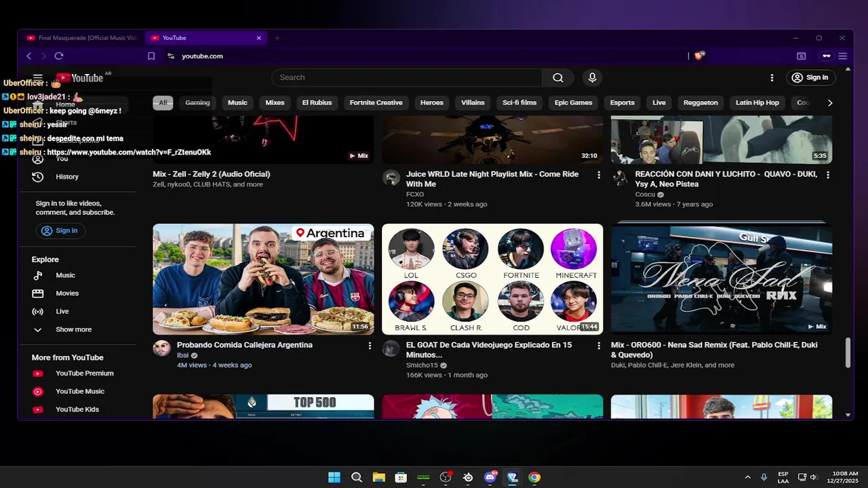Select the Esports filter chip
Viewport: 868px width, 488px height.
pyautogui.click(x=622, y=103)
